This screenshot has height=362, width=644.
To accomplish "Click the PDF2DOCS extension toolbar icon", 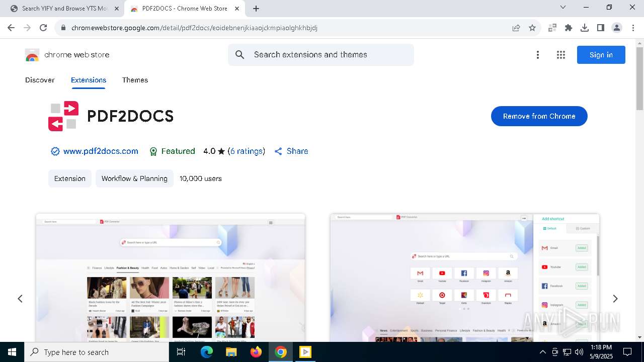I will tap(552, 28).
